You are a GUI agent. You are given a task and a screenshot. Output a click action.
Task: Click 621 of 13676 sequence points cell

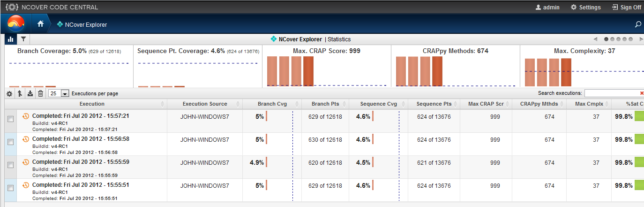coord(434,162)
